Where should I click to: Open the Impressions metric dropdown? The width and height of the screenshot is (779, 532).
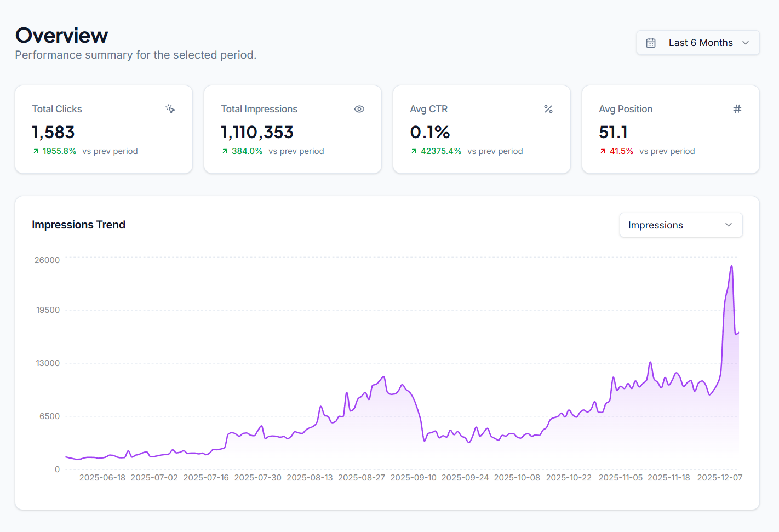(680, 225)
